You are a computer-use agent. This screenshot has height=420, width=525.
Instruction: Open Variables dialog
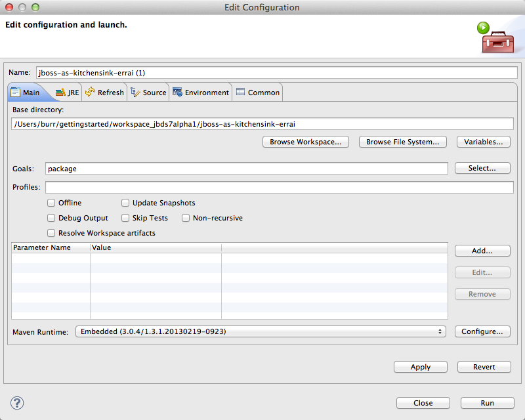coord(484,142)
